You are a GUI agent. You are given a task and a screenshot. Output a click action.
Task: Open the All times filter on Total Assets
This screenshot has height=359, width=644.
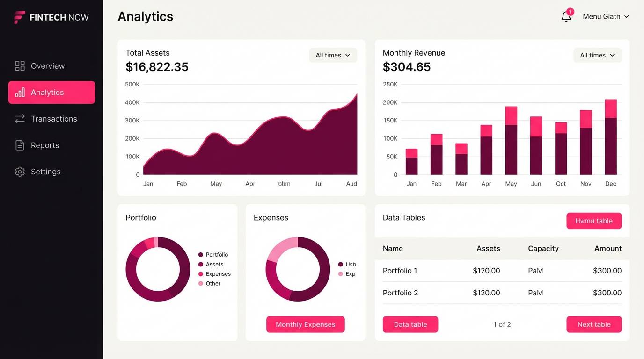333,55
